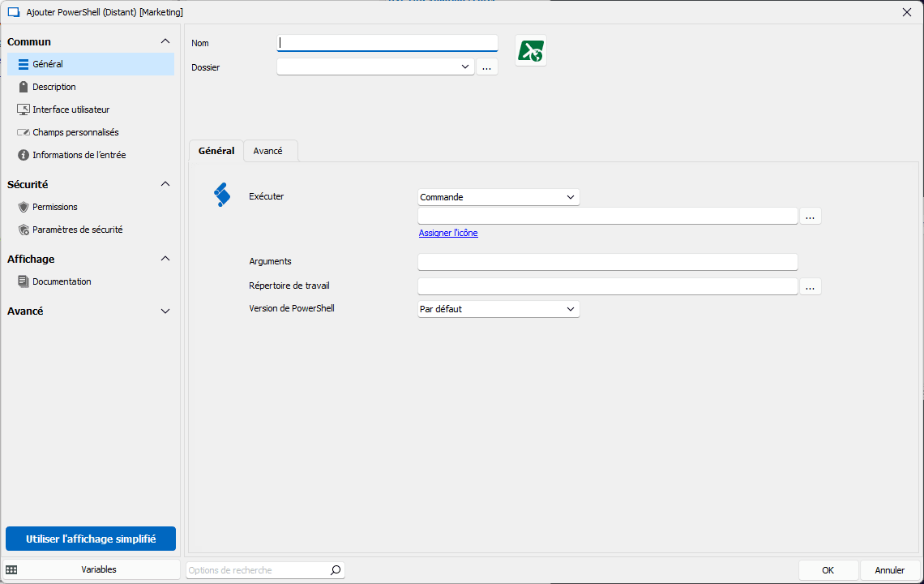Click in the Arguments text field
This screenshot has height=584, width=924.
(x=607, y=262)
